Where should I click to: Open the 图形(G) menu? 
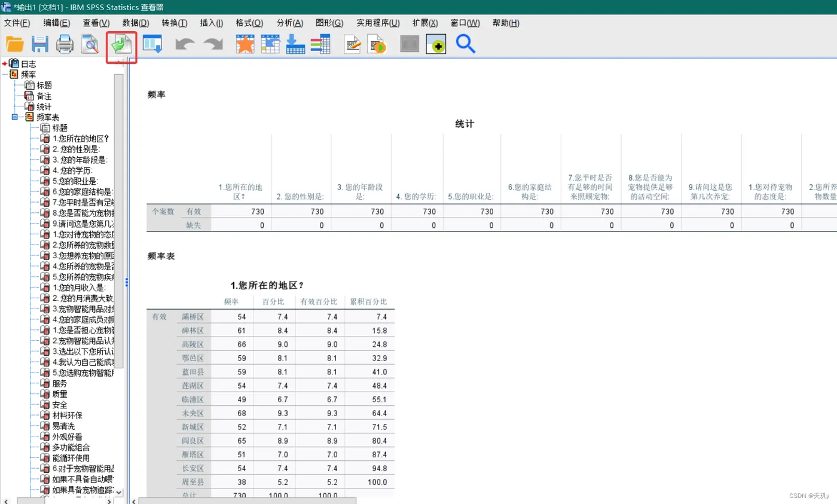coord(329,23)
